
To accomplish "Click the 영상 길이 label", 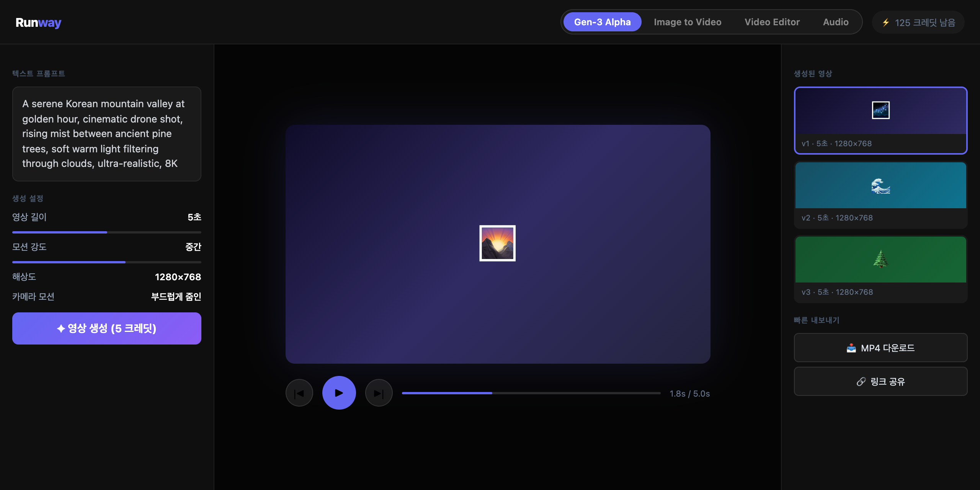I will click(x=29, y=217).
